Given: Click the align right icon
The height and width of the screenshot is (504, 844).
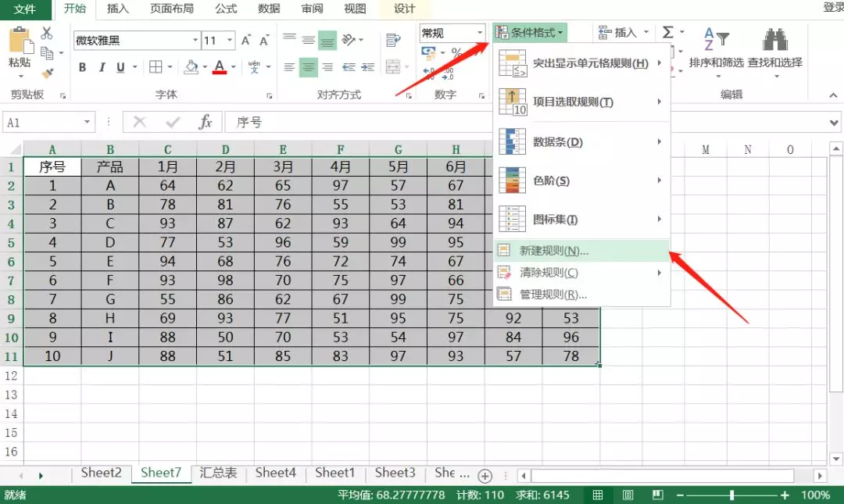Looking at the screenshot, I should 327,67.
